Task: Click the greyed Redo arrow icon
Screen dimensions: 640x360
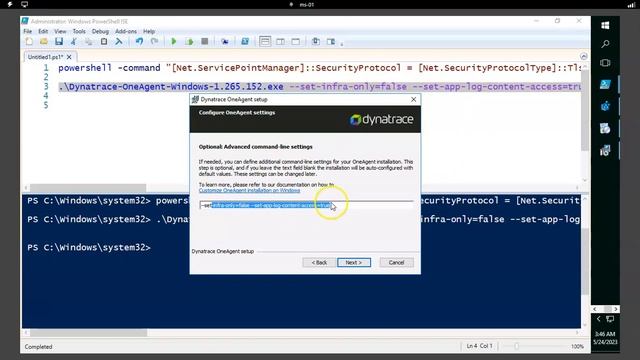Action: tap(154, 42)
